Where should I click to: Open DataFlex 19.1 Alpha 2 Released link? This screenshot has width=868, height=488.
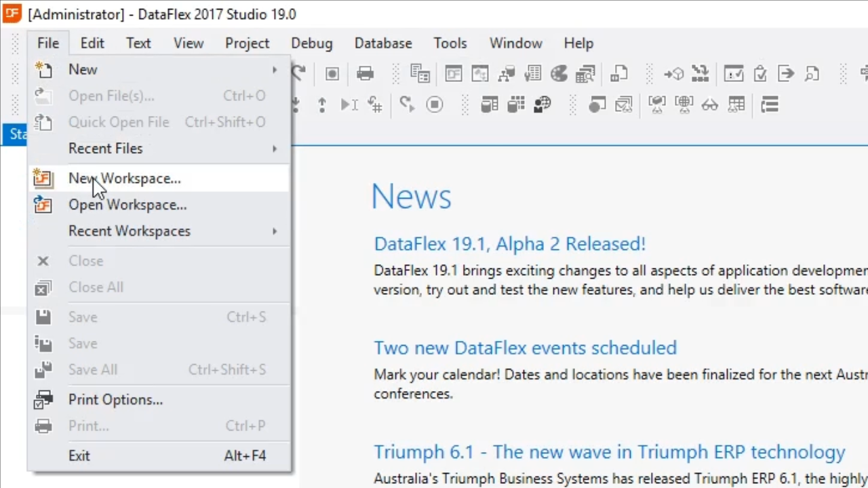(509, 244)
